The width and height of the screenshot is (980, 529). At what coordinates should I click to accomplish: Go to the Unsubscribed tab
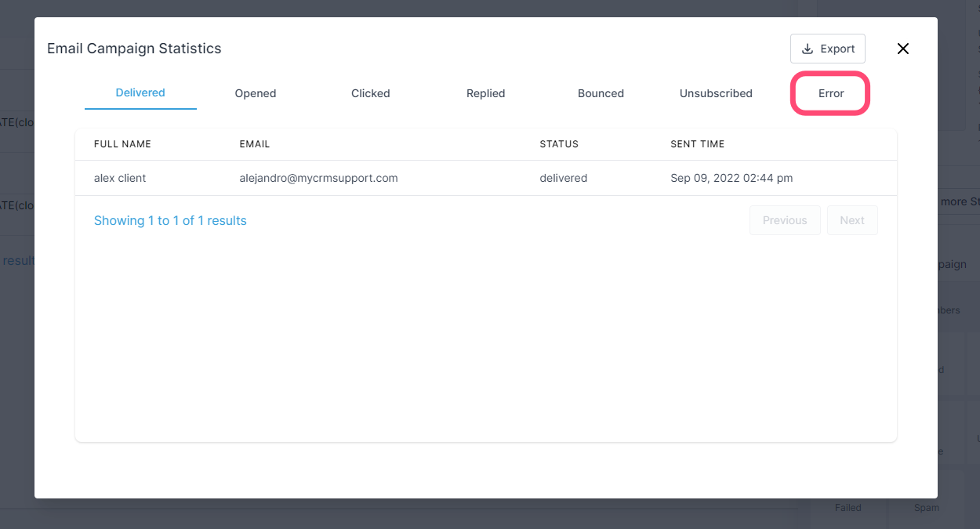click(x=716, y=93)
